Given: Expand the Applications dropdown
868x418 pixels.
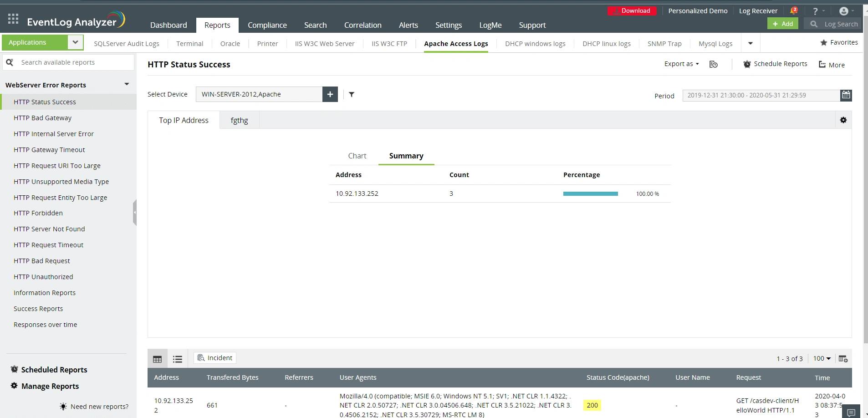Looking at the screenshot, I should pos(75,42).
